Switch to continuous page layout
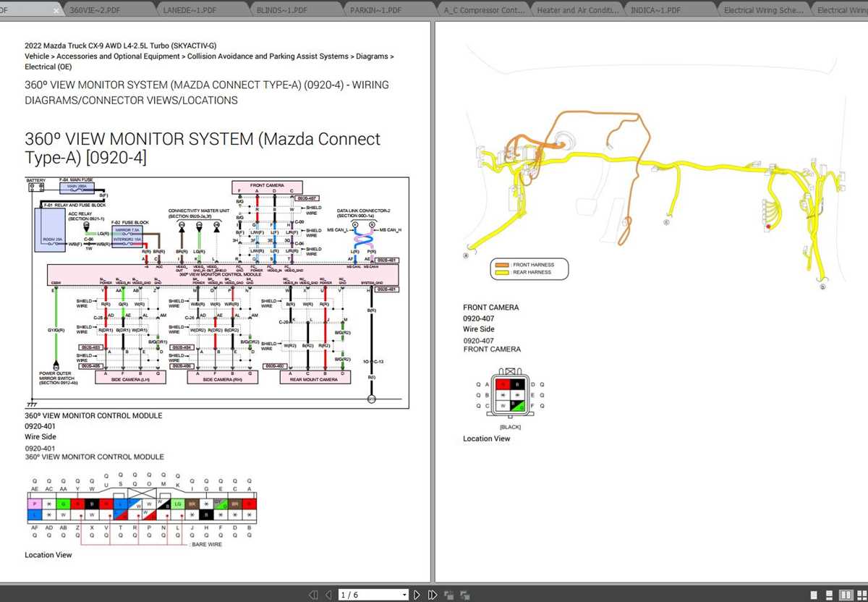Viewport: 868px width, 602px height. pyautogui.click(x=830, y=595)
